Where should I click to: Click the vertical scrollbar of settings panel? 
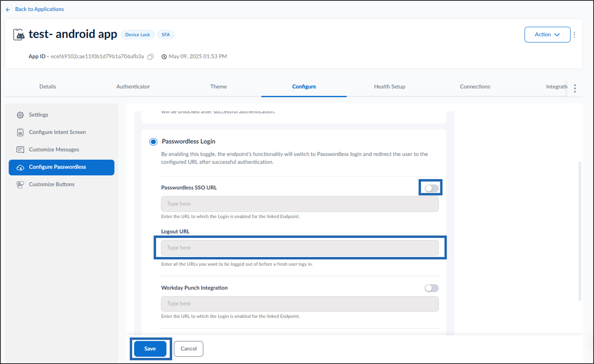[580, 231]
